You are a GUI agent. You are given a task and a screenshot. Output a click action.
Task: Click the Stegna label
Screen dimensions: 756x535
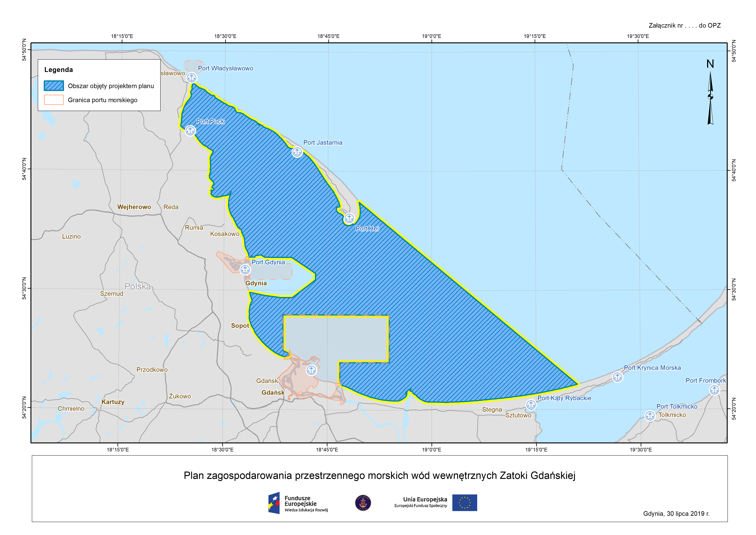point(492,410)
